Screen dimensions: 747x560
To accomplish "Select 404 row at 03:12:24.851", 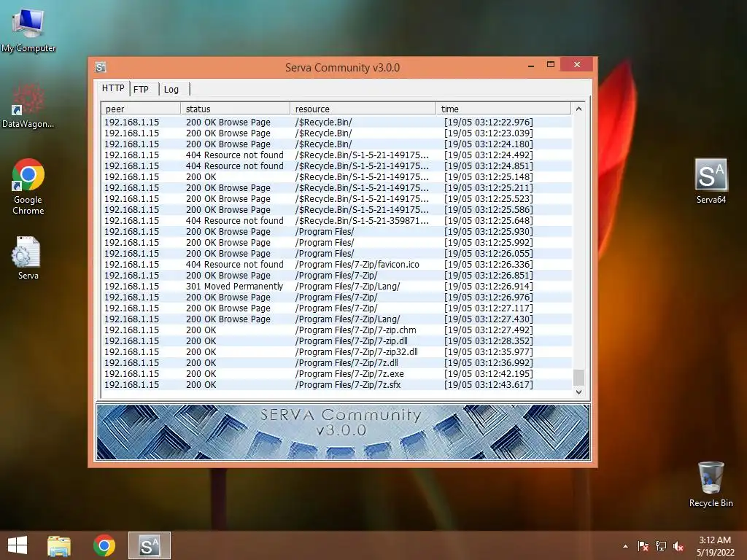I will 337,166.
